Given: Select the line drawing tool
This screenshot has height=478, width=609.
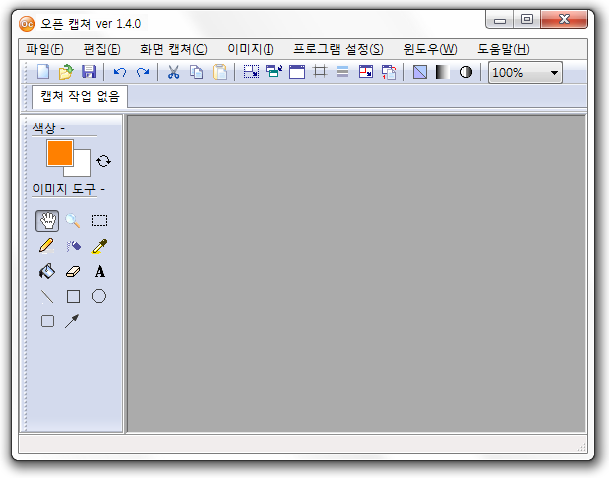Looking at the screenshot, I should click(47, 297).
